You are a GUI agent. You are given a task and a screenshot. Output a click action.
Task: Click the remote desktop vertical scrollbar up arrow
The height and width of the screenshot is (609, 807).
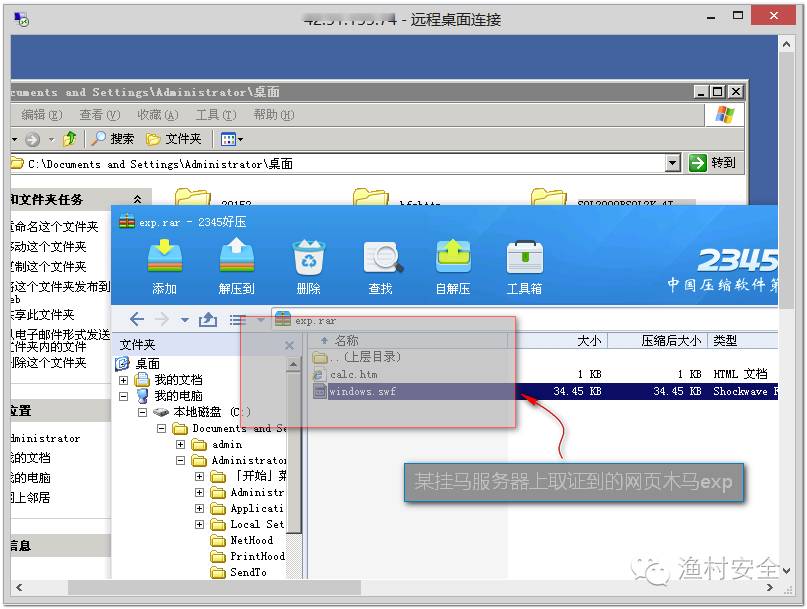pyautogui.click(x=786, y=44)
